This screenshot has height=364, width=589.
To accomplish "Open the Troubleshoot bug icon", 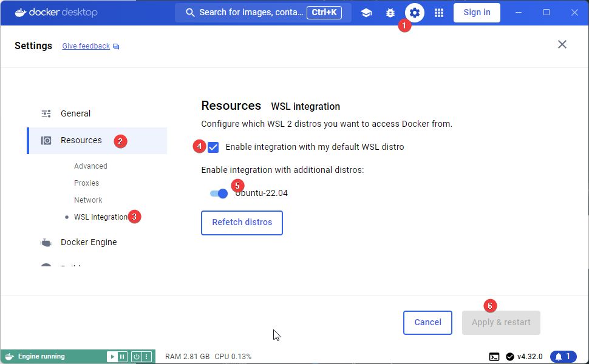I will pos(390,13).
